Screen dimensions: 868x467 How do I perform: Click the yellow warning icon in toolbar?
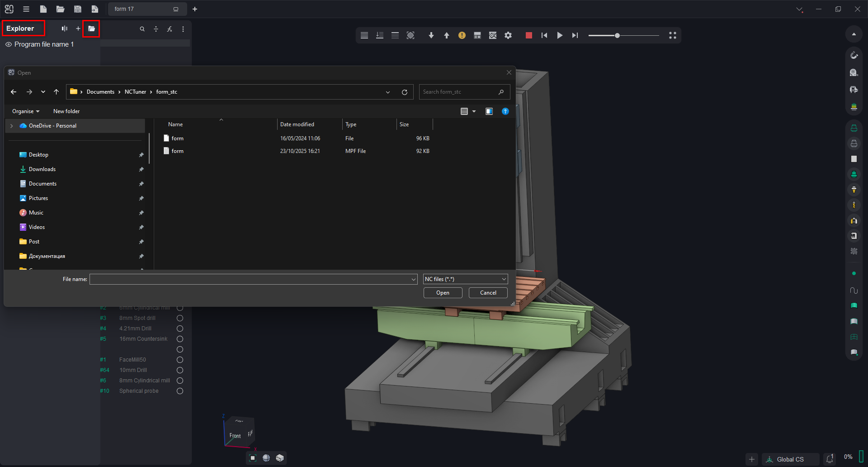[x=462, y=35]
